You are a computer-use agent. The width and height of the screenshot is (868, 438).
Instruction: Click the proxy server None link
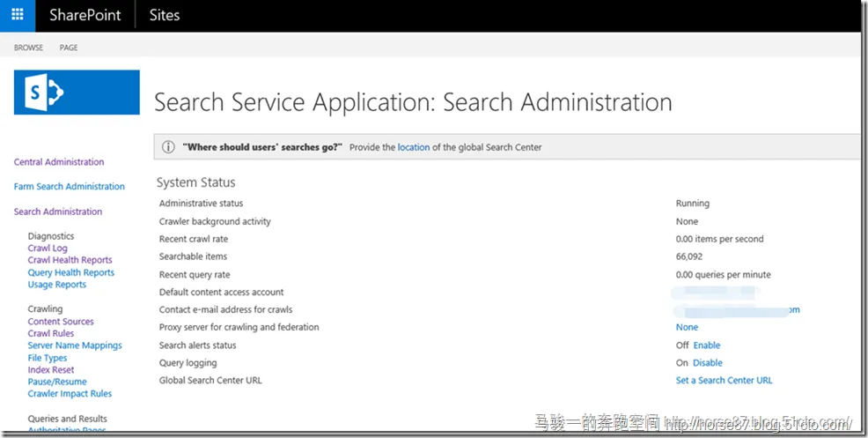pos(687,327)
